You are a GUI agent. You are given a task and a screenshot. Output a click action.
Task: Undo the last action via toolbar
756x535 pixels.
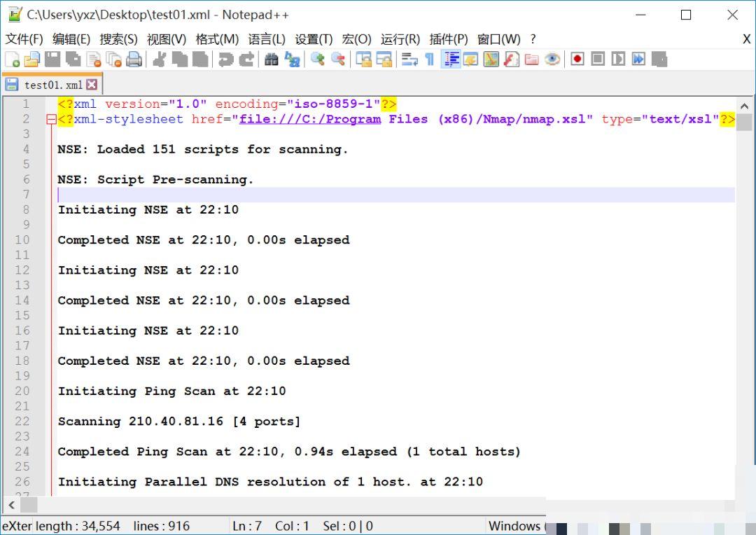(x=225, y=60)
